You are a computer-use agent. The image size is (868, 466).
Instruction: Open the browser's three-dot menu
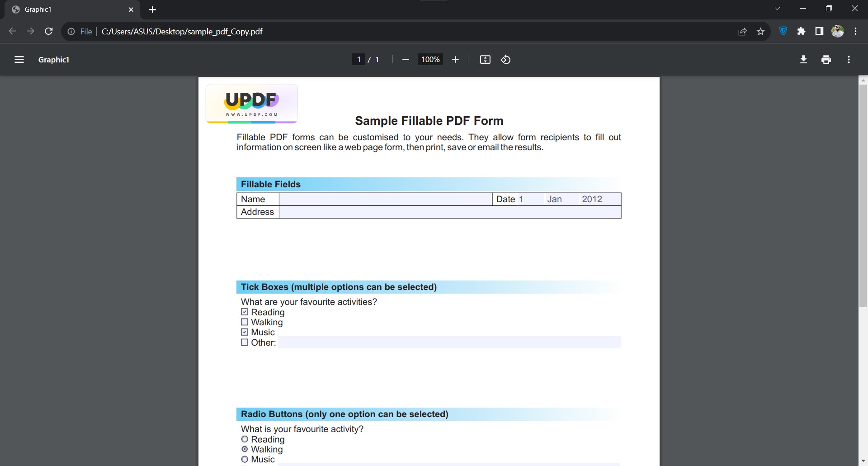coord(855,31)
